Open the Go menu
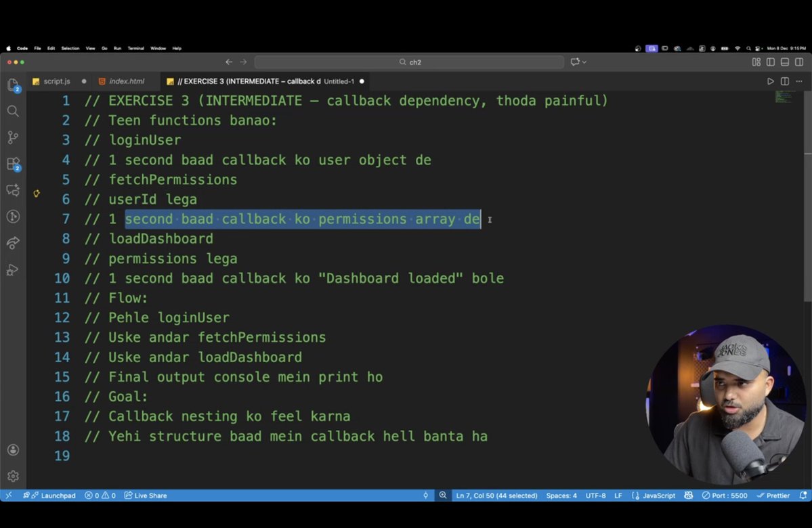The height and width of the screenshot is (528, 812). click(104, 48)
